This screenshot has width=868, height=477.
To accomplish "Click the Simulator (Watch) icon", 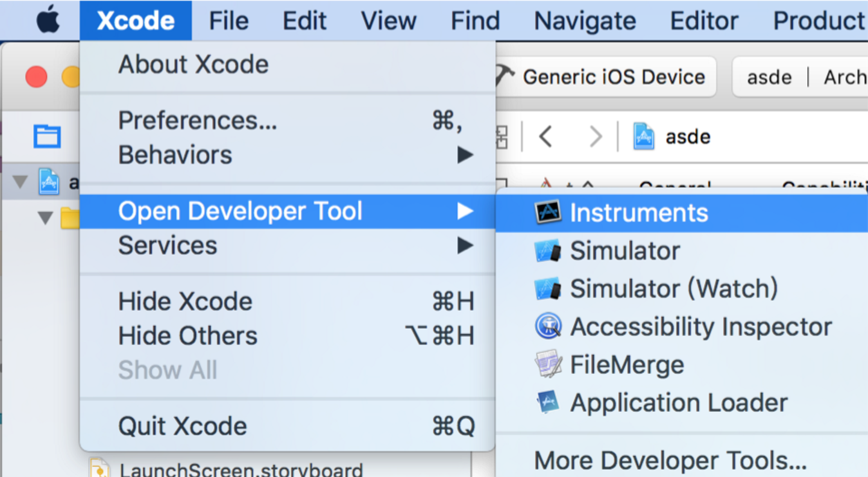I will (x=548, y=288).
